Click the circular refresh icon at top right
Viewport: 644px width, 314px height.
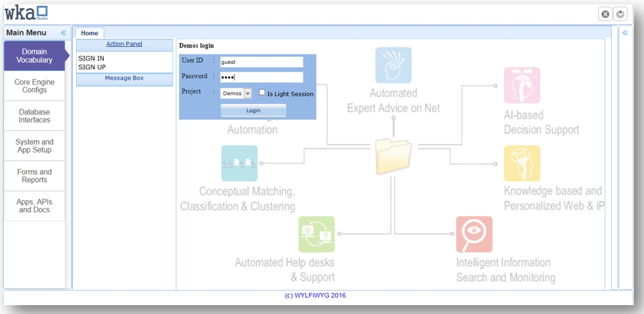point(620,14)
